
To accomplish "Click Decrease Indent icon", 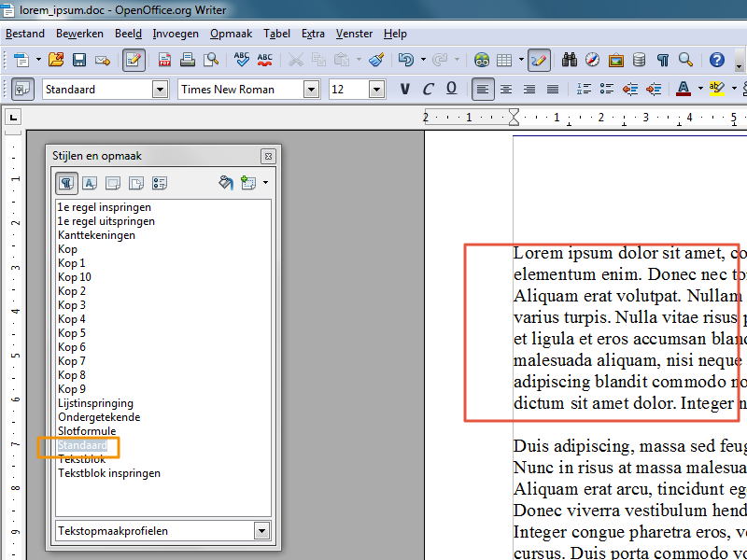I will tap(630, 89).
